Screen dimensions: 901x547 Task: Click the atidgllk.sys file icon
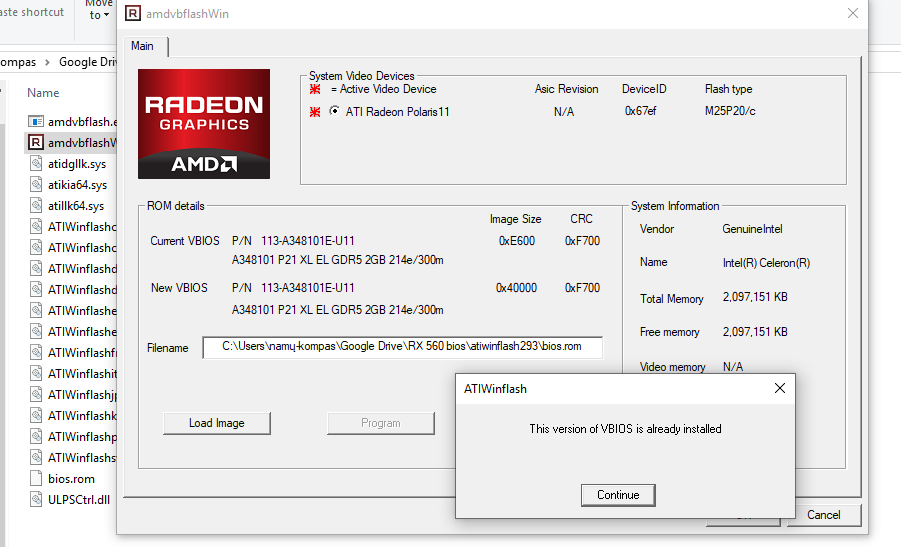(x=36, y=163)
